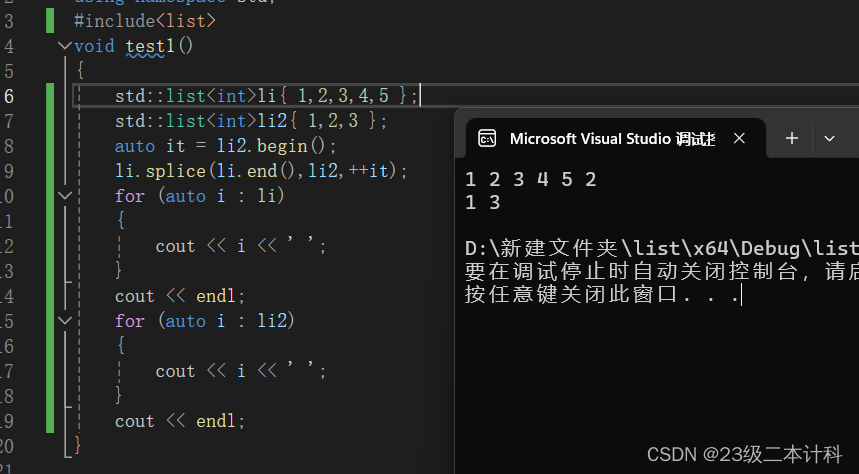Viewport: 859px width, 474px height.
Task: Click the cout << endl on line 19
Action: (x=180, y=421)
